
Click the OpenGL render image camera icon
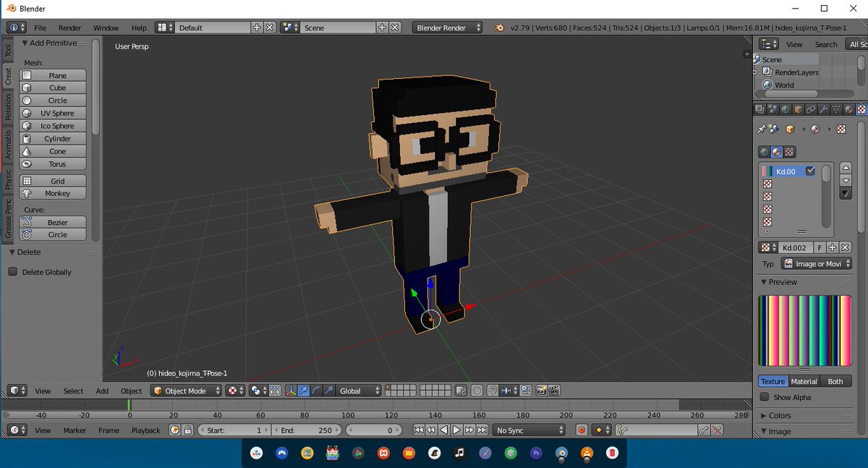click(542, 391)
